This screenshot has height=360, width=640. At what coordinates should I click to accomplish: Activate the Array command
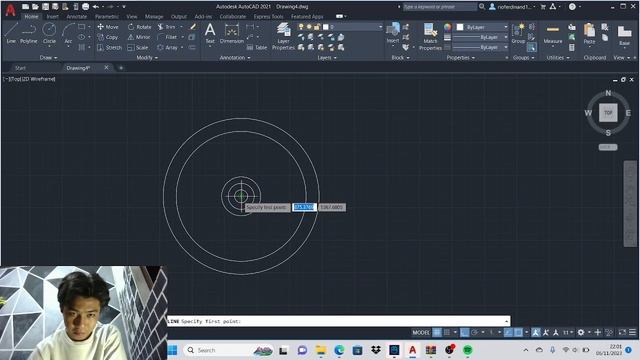tap(168, 48)
